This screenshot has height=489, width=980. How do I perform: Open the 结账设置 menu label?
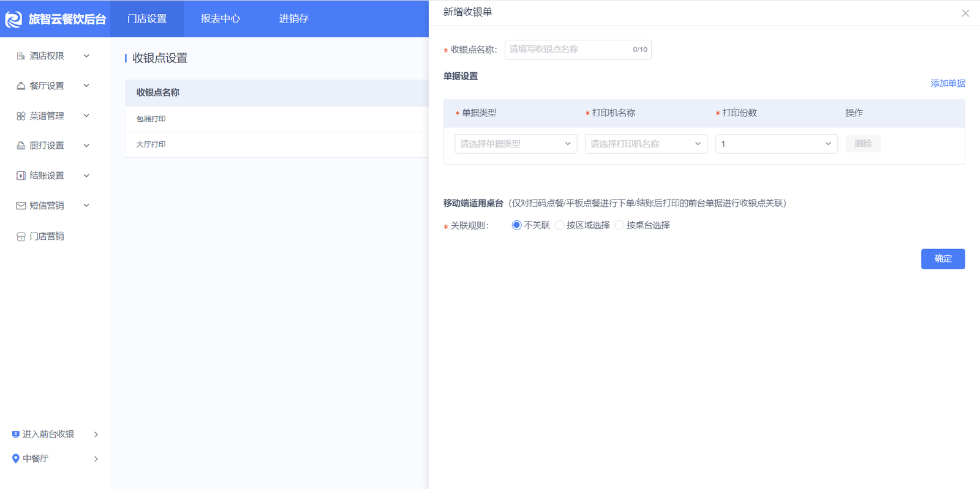coord(47,176)
